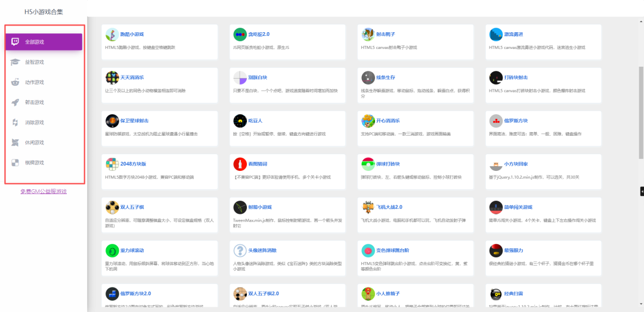This screenshot has width=644, height=312.
Task: Go to the 棋牌游戏 category
Action: 34,163
